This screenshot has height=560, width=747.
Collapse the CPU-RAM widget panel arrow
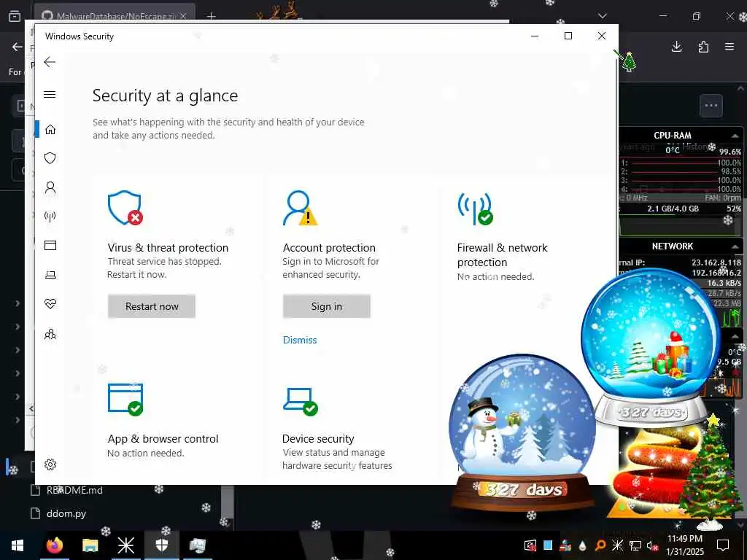(x=735, y=136)
